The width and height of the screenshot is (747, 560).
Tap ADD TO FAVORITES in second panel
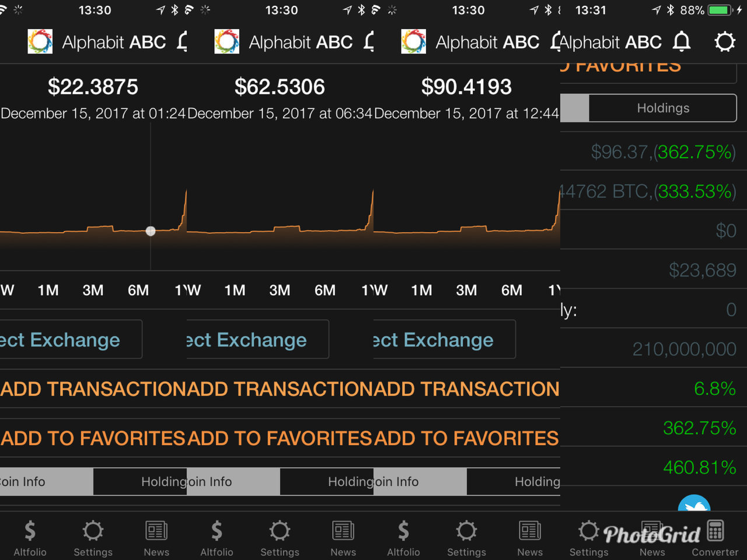pyautogui.click(x=280, y=438)
